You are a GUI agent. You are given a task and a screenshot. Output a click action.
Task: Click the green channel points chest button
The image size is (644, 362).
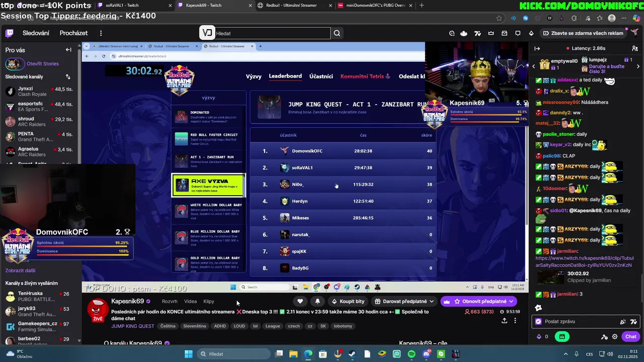pyautogui.click(x=562, y=336)
